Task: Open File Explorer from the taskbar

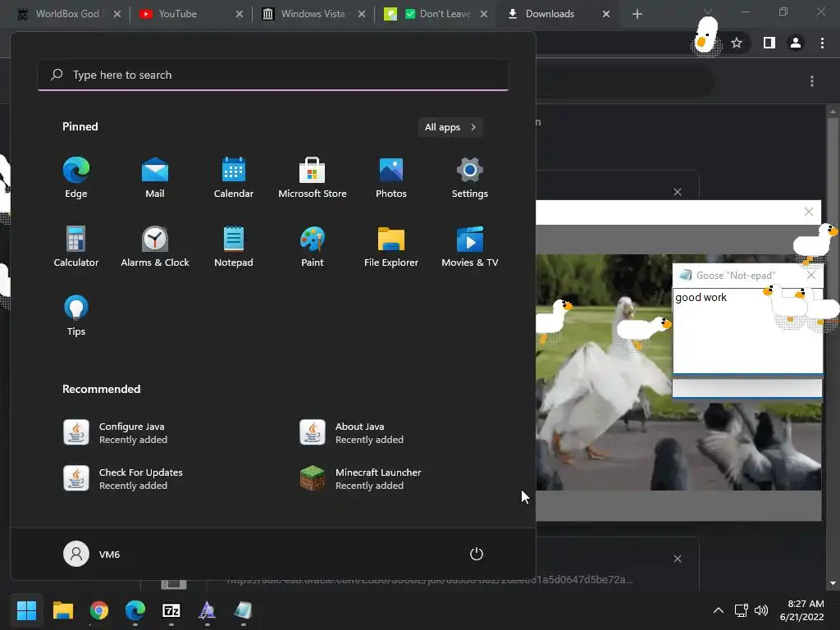Action: click(62, 610)
